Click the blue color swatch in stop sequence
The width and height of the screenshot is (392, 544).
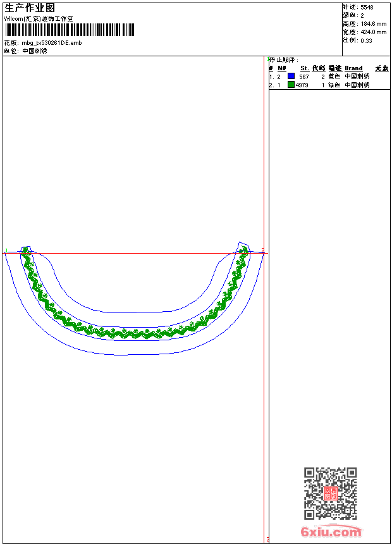tap(291, 76)
